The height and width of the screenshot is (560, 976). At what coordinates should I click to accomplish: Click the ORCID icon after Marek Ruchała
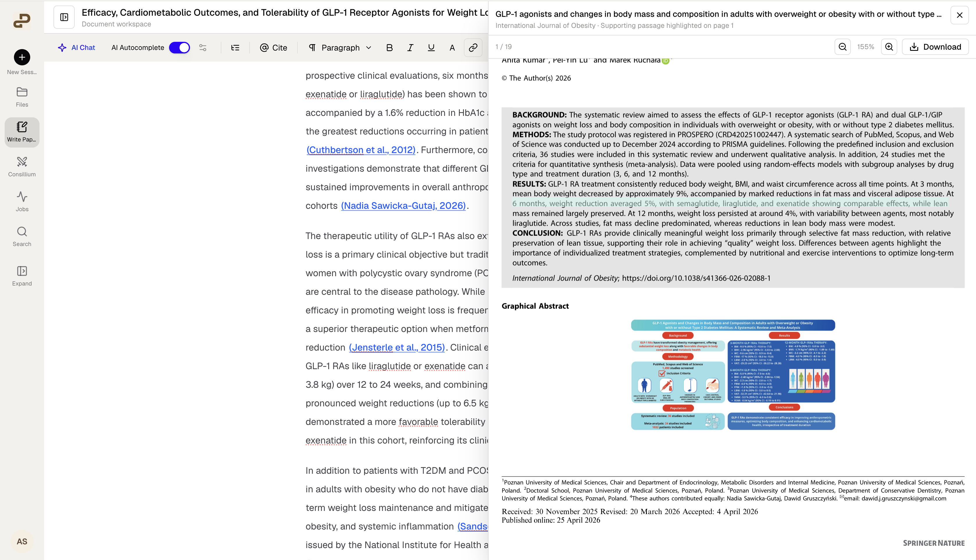[x=665, y=61]
